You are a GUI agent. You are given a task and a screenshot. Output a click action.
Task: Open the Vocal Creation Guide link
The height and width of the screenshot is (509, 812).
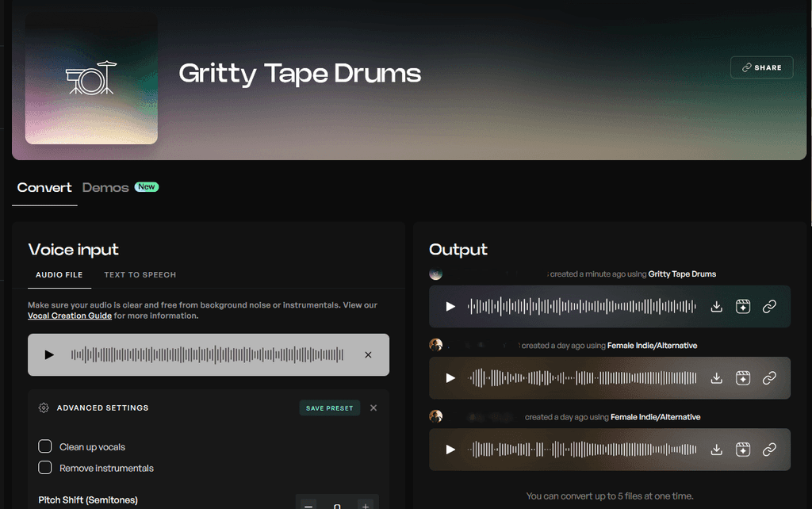[70, 315]
